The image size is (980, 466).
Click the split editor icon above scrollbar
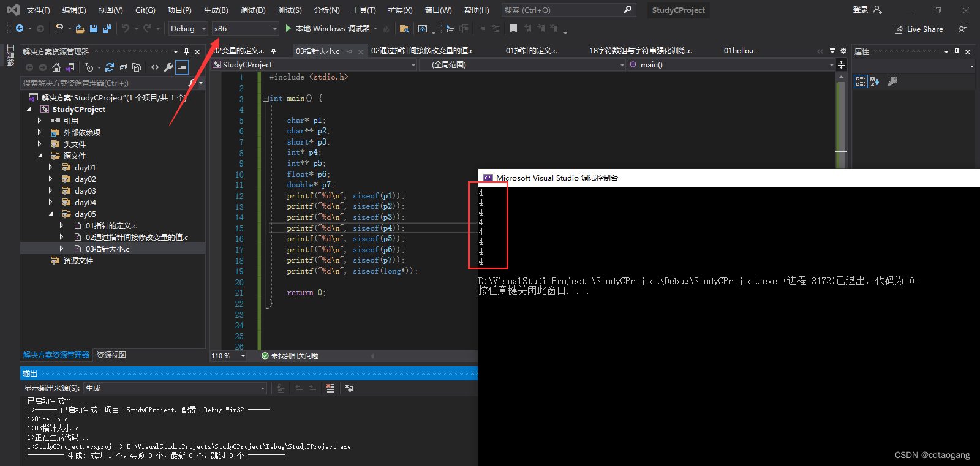841,64
